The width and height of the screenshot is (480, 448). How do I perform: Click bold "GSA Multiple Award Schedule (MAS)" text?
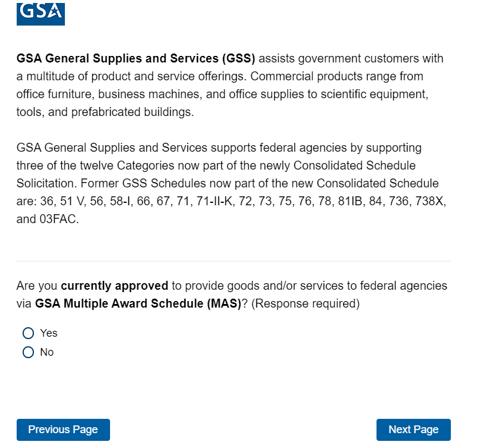(x=137, y=304)
